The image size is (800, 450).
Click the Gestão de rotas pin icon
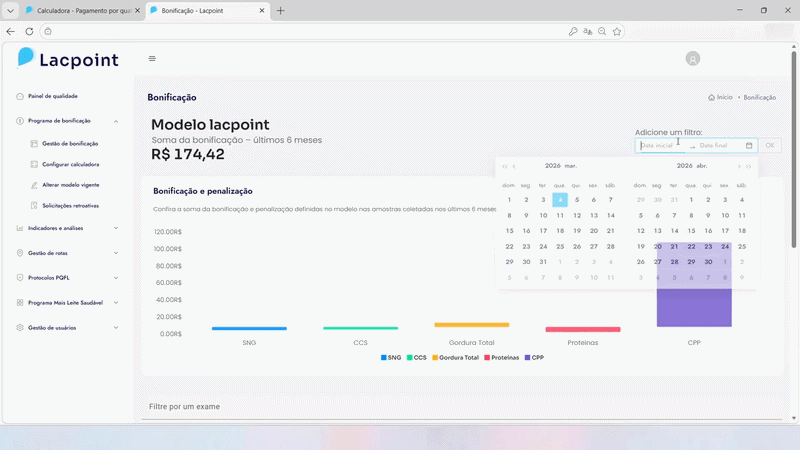coord(20,253)
